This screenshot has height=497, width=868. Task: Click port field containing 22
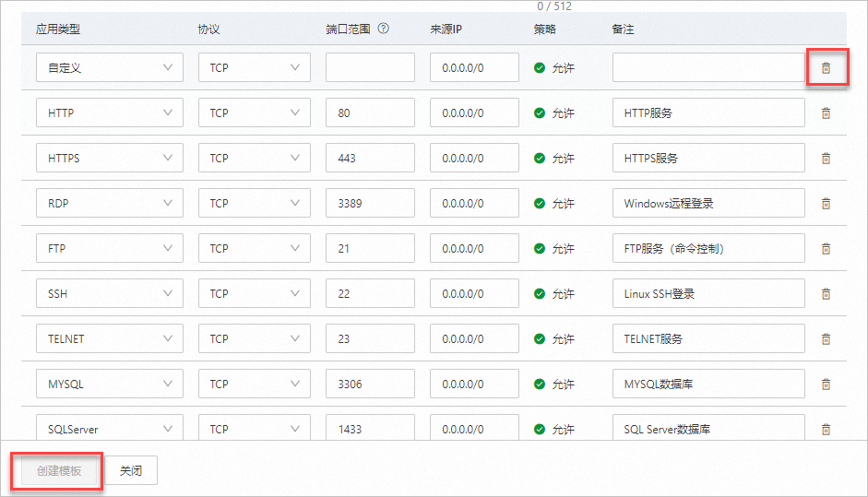(x=370, y=294)
